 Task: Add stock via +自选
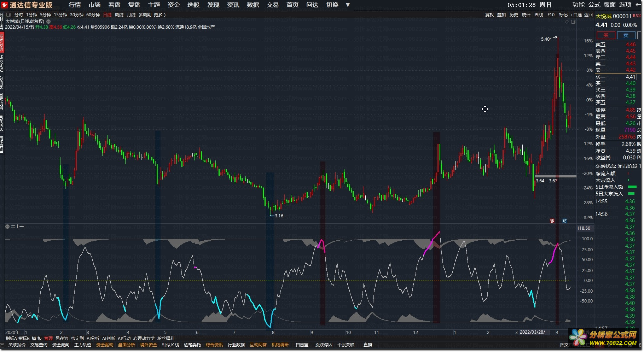576,15
